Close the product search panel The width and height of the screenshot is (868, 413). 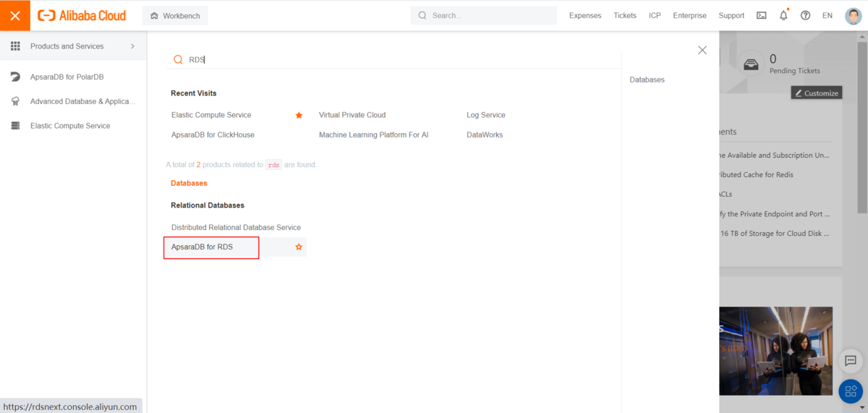[x=702, y=50]
